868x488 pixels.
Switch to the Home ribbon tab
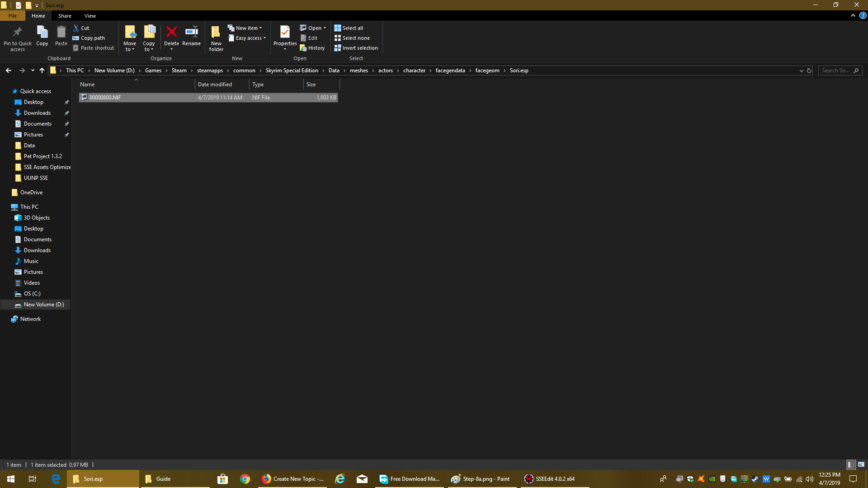[x=38, y=16]
